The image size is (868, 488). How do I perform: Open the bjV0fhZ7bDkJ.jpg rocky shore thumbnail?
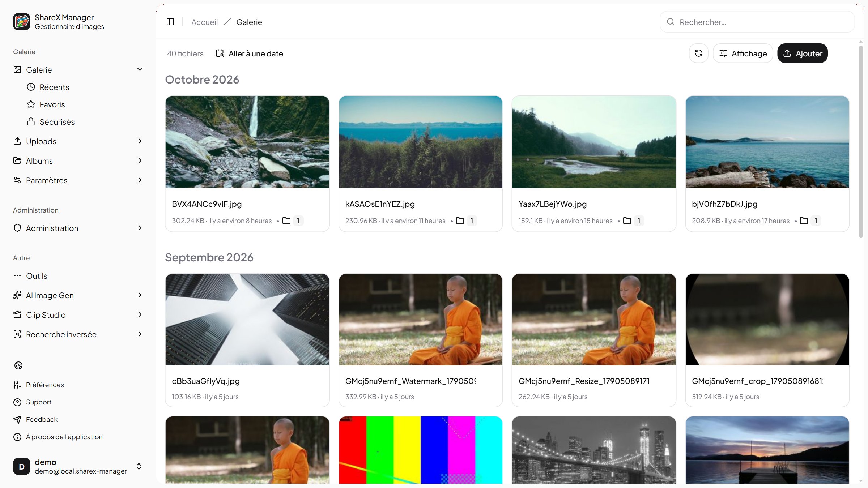(767, 142)
